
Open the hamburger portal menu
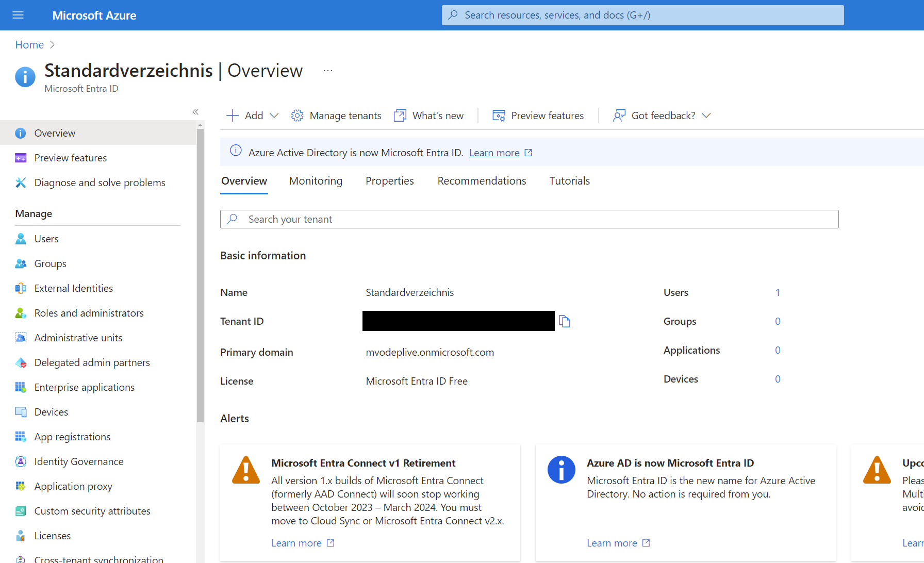coord(18,15)
